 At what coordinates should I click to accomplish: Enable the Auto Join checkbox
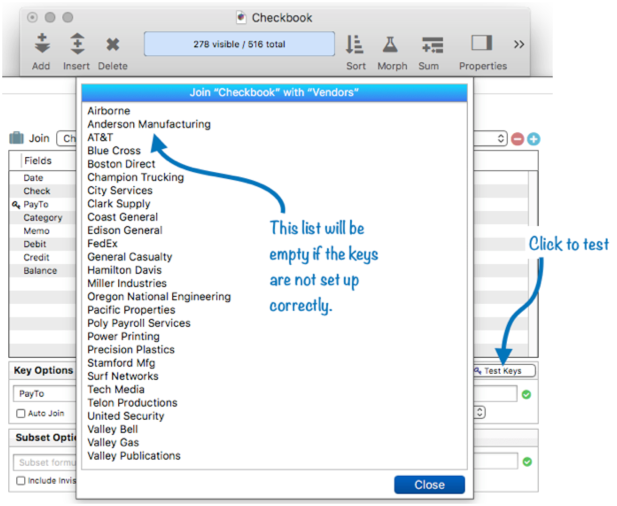click(x=21, y=414)
